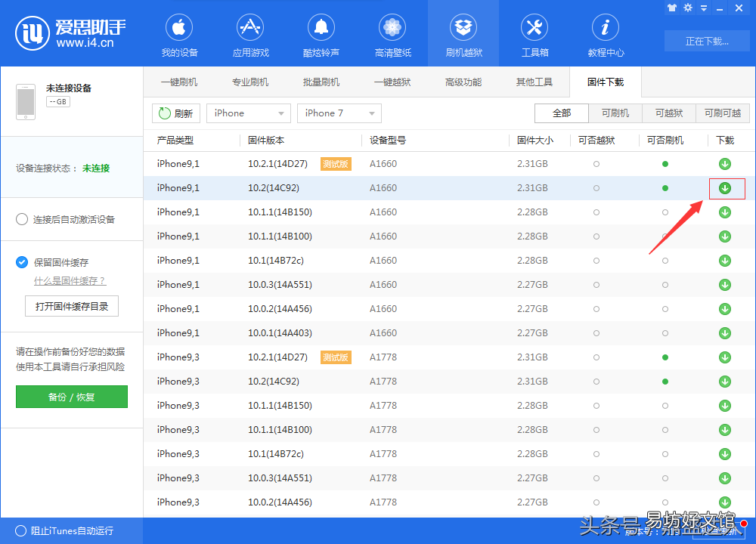Enable 连接后自动激活设备 option
Viewport: 756px width, 544px height.
pos(22,220)
